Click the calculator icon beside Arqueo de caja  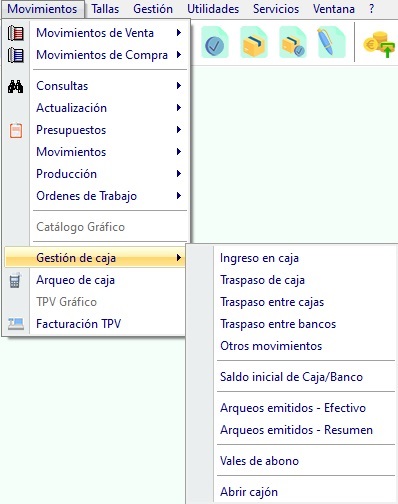coord(15,280)
